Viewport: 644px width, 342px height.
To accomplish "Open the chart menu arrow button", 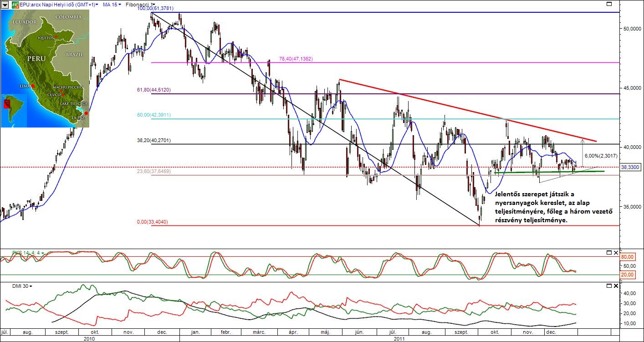I will click(x=5, y=5).
